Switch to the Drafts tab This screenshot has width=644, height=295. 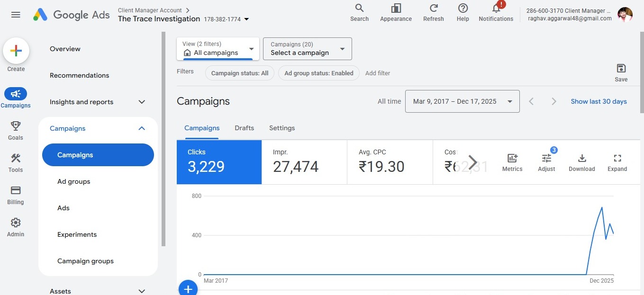coord(244,128)
